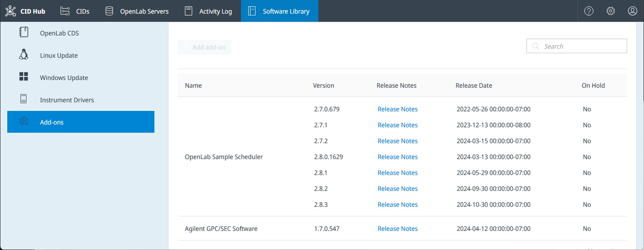Click the CIDs icon in top navigation

[65, 11]
